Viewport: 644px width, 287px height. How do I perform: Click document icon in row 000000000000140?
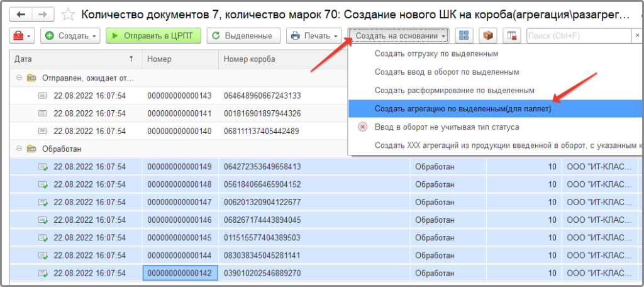click(42, 131)
